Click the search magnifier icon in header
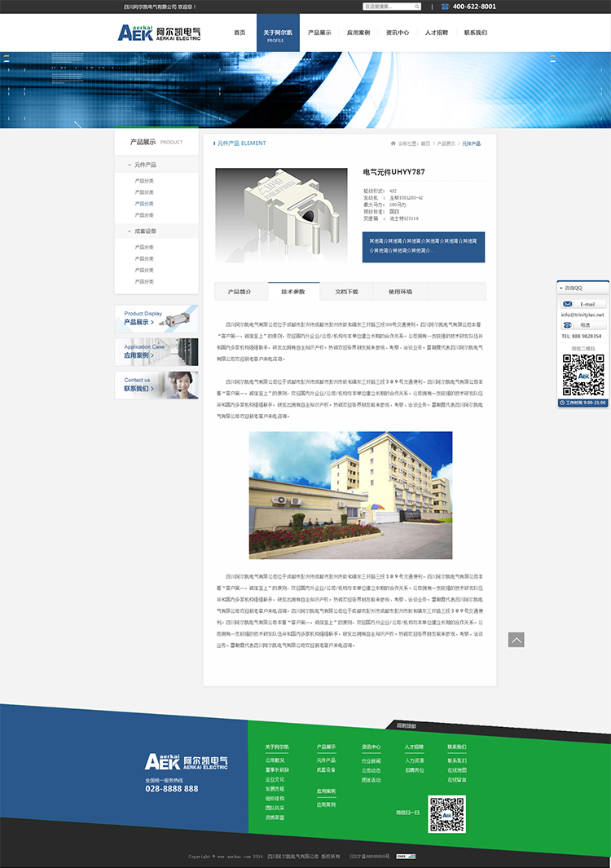 tap(418, 7)
